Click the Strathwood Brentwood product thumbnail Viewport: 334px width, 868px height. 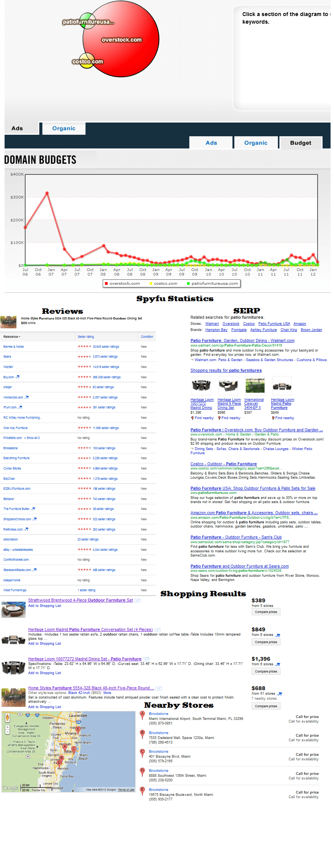click(x=13, y=610)
